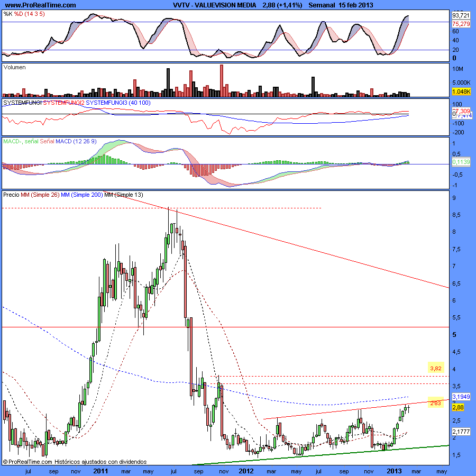The width and height of the screenshot is (476, 476).
Task: Click the %D (14 3 5) indicator label
Action: [30, 14]
